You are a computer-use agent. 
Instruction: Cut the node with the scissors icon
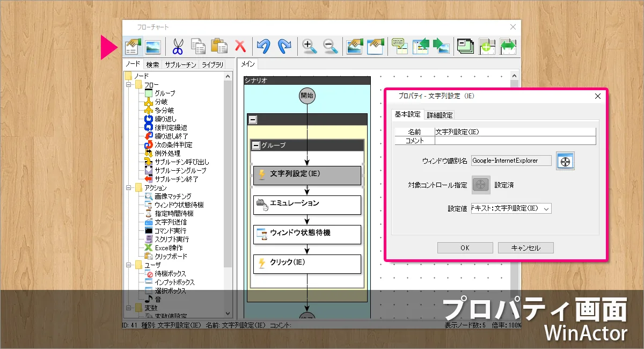(178, 46)
